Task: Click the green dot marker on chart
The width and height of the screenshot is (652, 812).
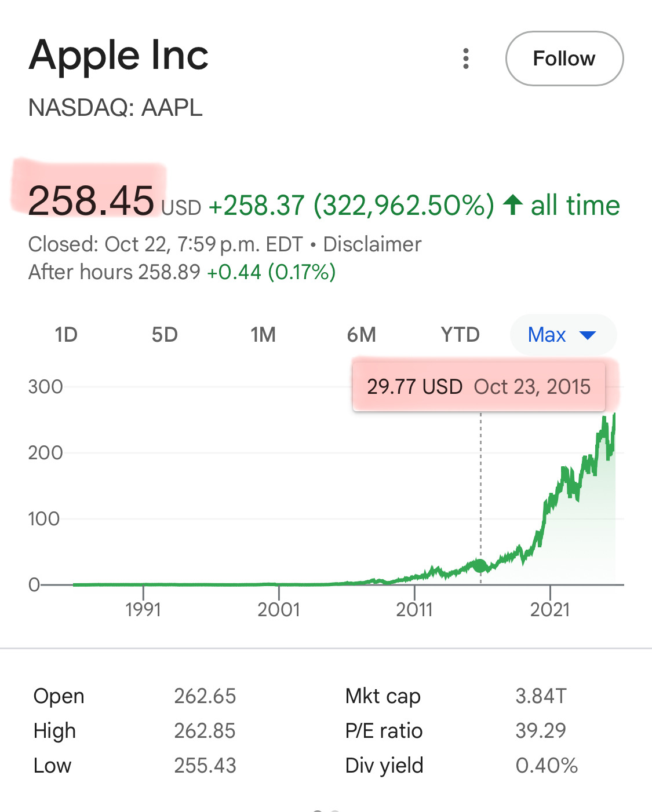Action: [x=480, y=565]
